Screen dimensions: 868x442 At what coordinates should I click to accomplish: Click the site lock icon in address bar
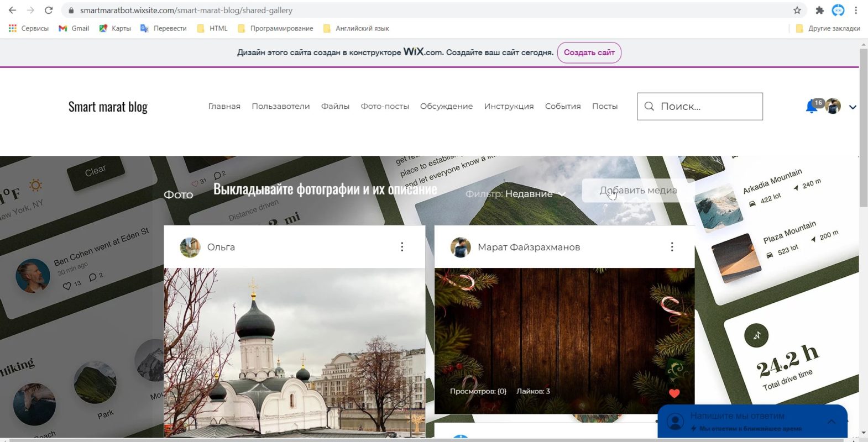click(71, 10)
